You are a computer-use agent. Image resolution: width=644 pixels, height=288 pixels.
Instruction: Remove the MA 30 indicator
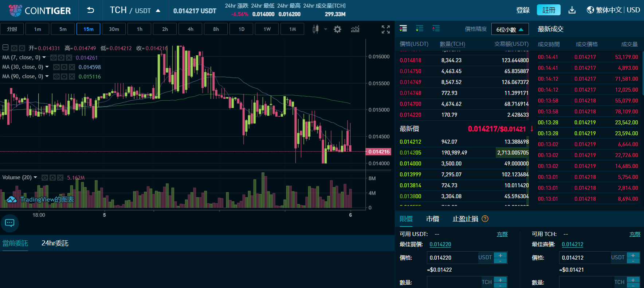(72, 67)
